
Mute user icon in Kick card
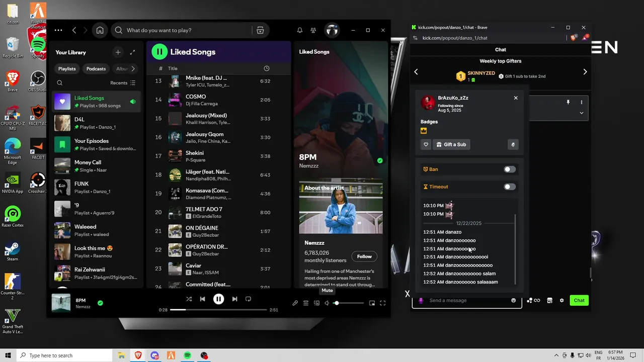point(513,144)
